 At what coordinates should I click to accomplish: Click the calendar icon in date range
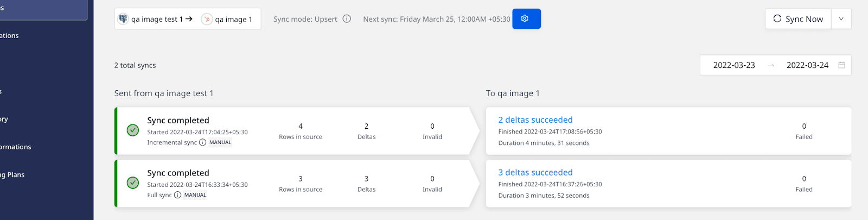click(x=841, y=65)
